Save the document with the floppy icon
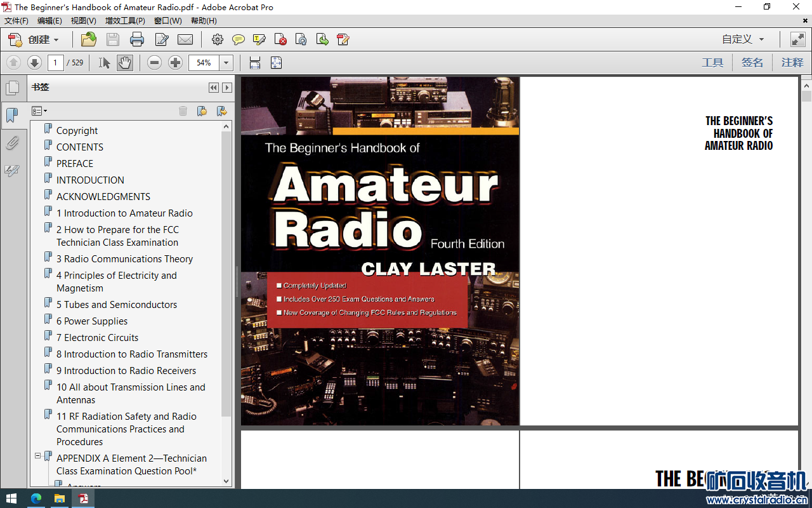812x508 pixels. point(113,39)
